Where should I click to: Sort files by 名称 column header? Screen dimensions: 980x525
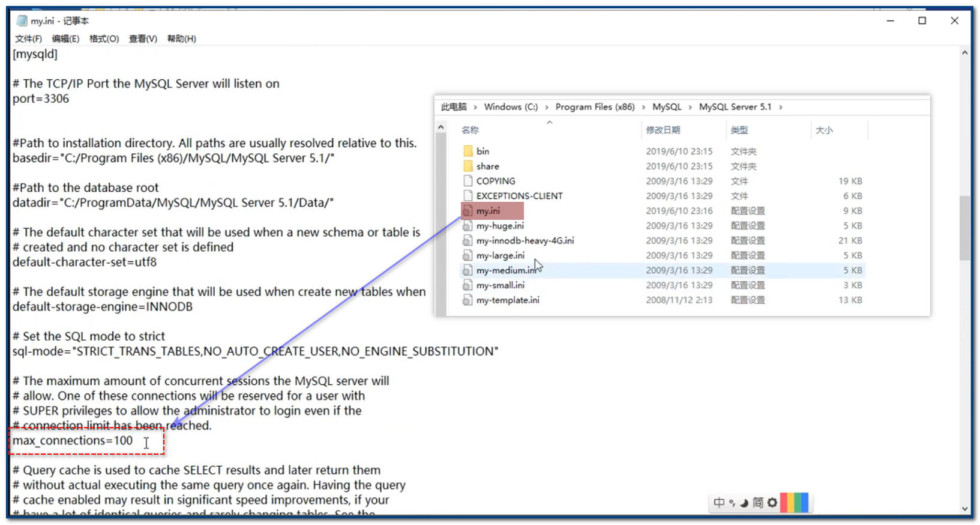click(x=470, y=130)
